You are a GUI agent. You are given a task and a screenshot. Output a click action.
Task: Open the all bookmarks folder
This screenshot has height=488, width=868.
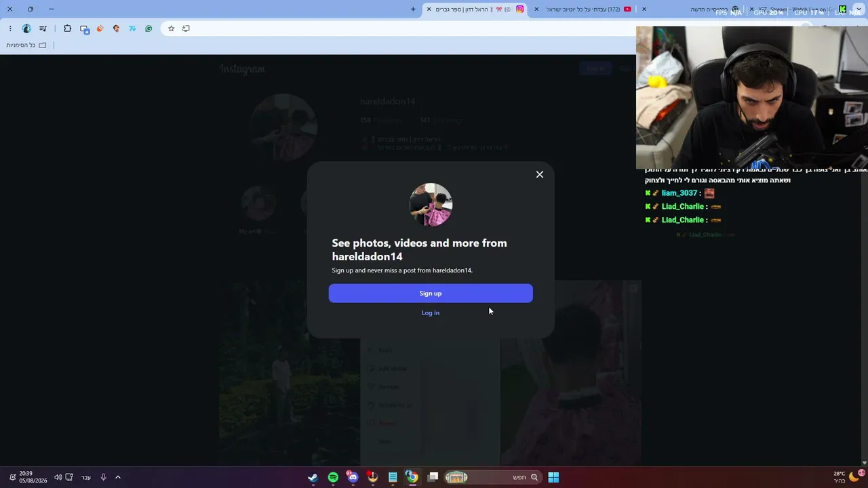(26, 45)
